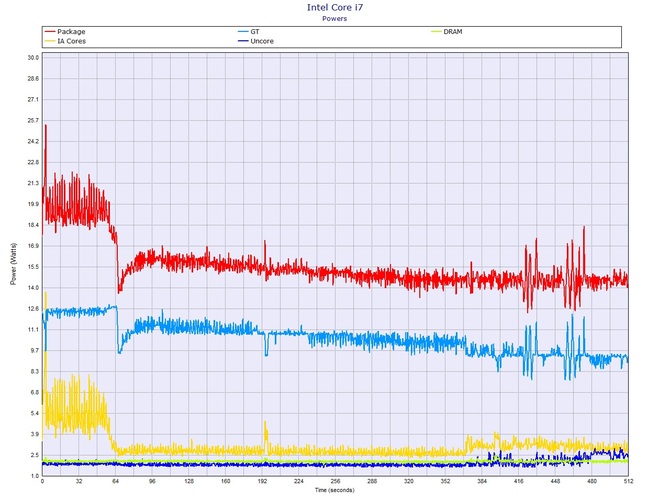Click the 27.1 y-axis value
Viewport: 670px width, 502px height.
click(33, 100)
